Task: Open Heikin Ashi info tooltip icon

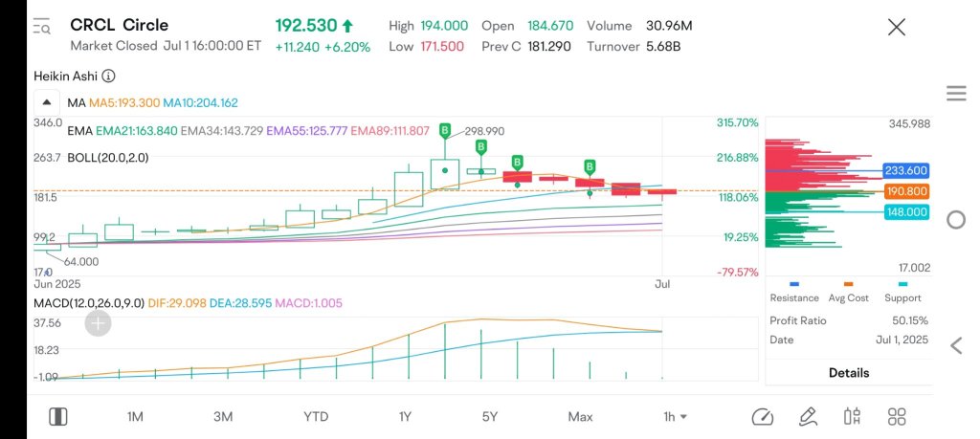Action: click(108, 77)
